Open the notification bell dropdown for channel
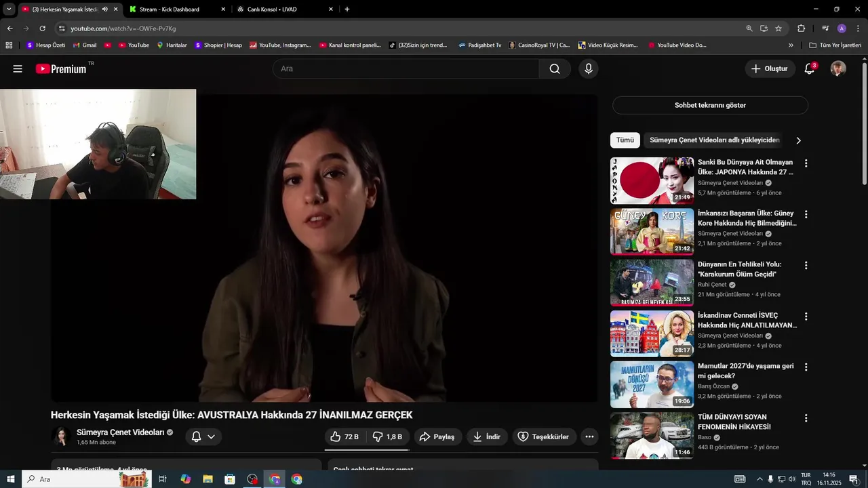 pos(203,437)
